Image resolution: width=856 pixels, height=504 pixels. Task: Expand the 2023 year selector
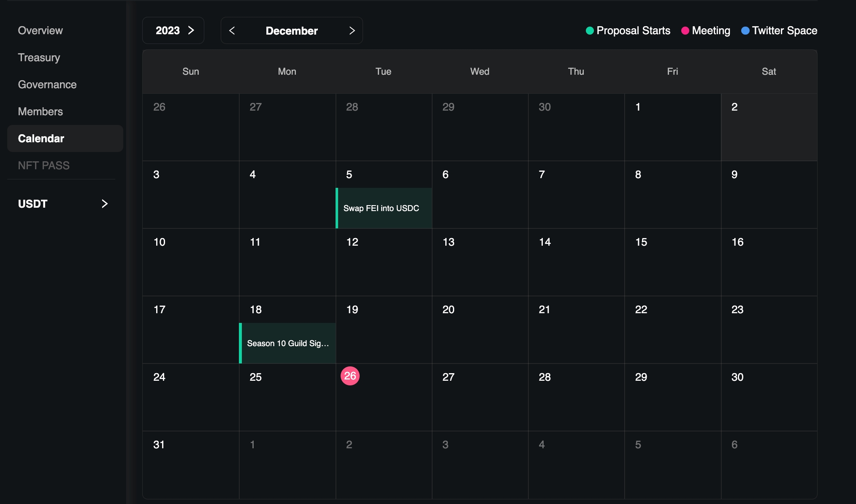click(x=173, y=30)
